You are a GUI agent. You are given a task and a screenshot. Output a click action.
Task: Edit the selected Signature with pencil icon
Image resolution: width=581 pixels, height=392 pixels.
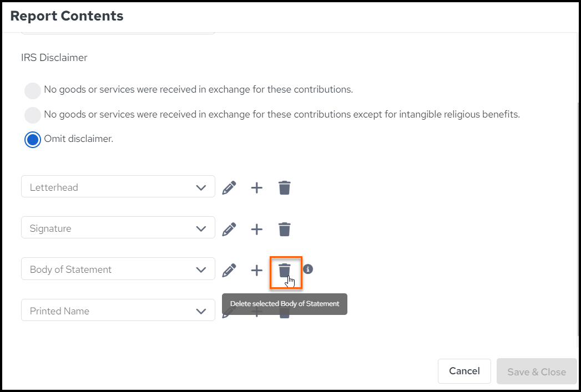[229, 229]
